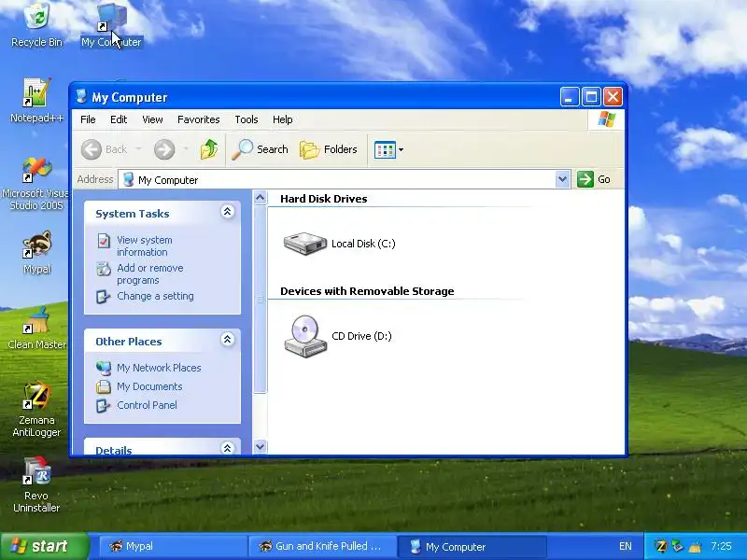Select the Clean Master desktop icon
747x560 pixels.
(x=36, y=329)
